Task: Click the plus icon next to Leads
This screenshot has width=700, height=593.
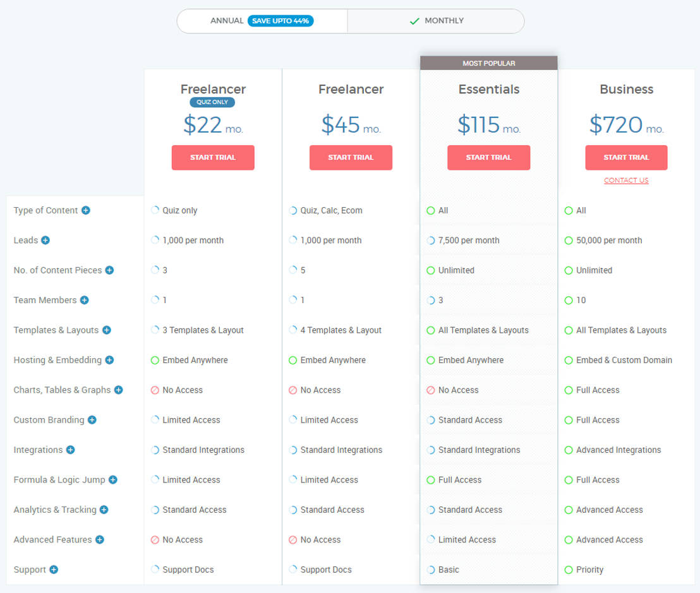Action: (x=45, y=240)
